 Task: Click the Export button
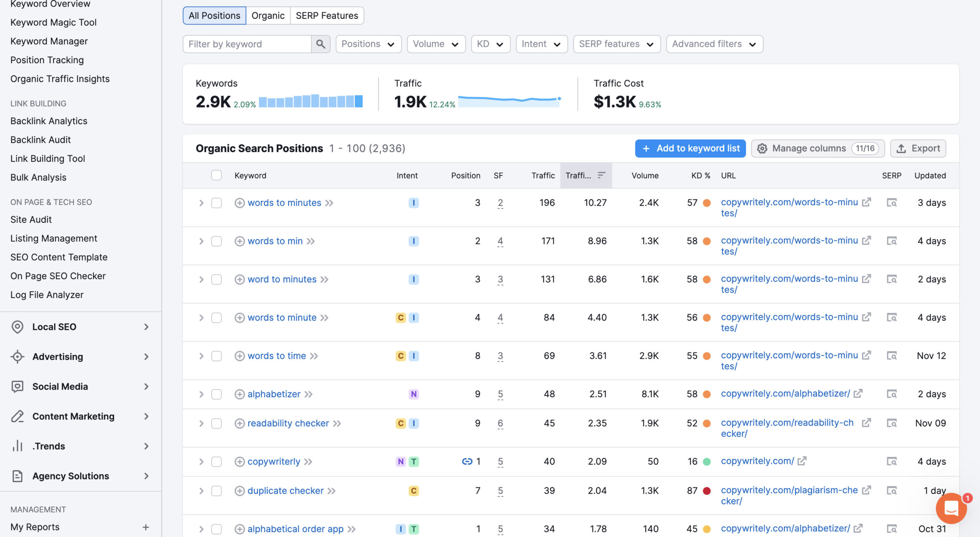tap(918, 148)
